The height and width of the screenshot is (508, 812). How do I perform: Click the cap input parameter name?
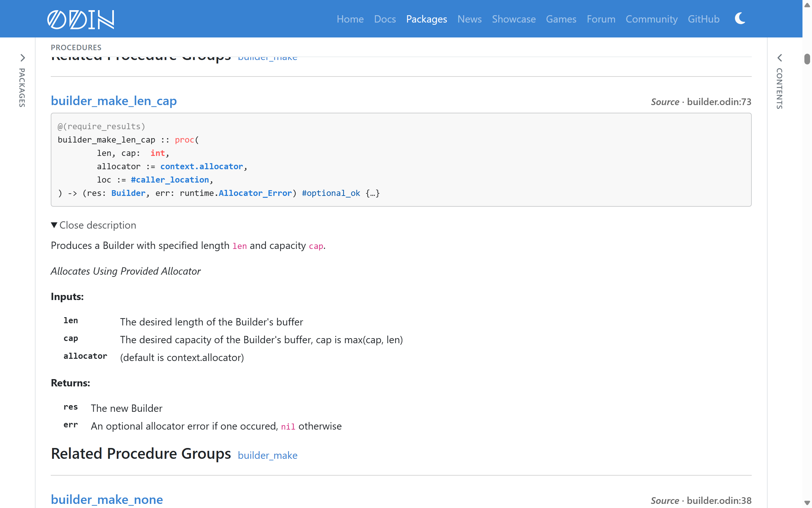[70, 338]
